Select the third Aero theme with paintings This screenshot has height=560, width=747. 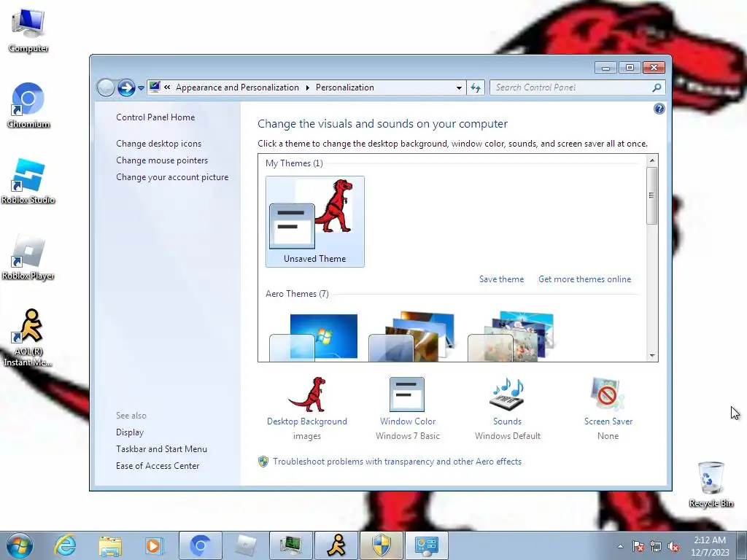tap(511, 337)
